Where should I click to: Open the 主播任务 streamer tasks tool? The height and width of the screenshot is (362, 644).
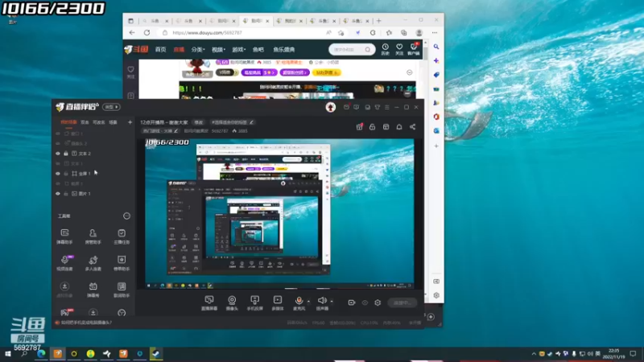pos(122,237)
